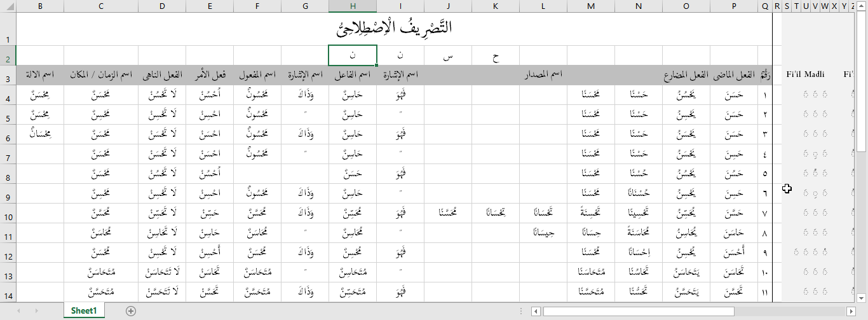This screenshot has width=868, height=320.
Task: Click cell D13 لَا تَتَحَاسَنْ
Action: pyautogui.click(x=162, y=272)
